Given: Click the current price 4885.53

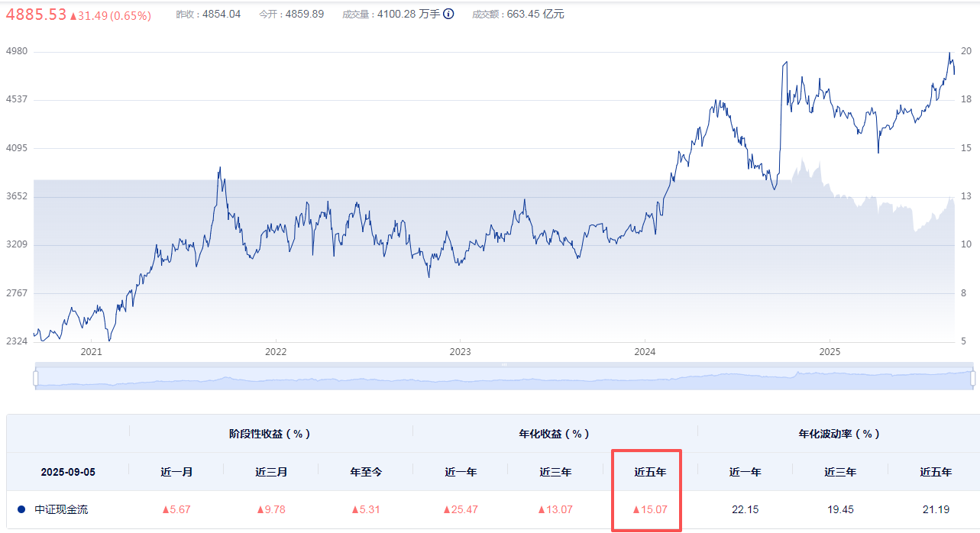Looking at the screenshot, I should click(37, 15).
